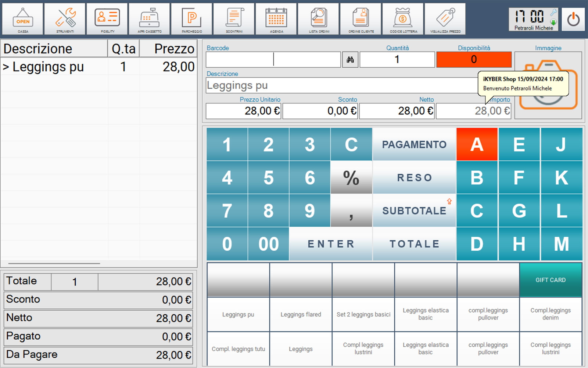Tap the keypad percent key
This screenshot has height=368, width=588.
pos(351,177)
